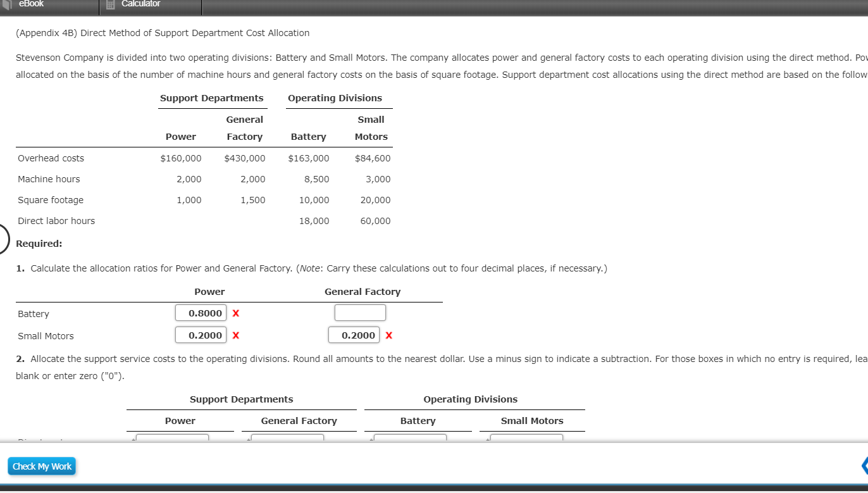Open the eBook icon in the top bar

[x=6, y=4]
